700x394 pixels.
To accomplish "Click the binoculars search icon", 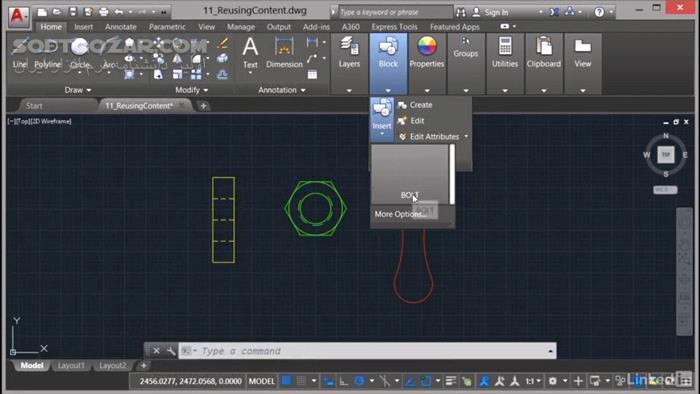I will coord(461,12).
